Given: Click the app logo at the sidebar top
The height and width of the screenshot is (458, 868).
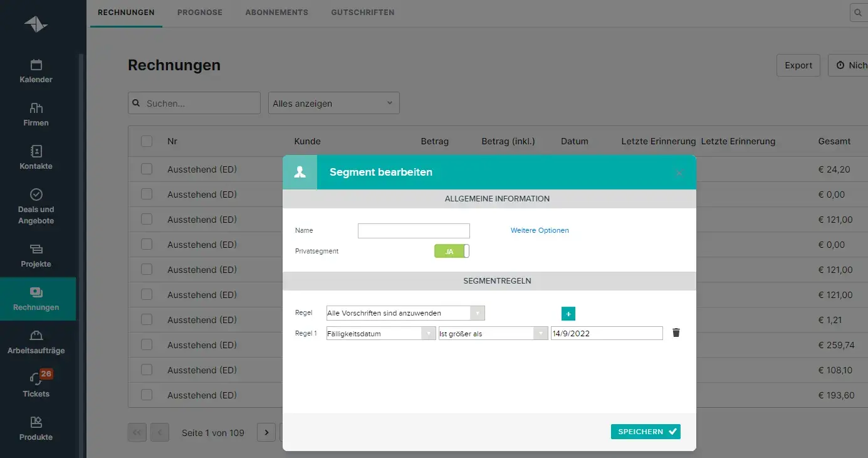Looking at the screenshot, I should (36, 24).
